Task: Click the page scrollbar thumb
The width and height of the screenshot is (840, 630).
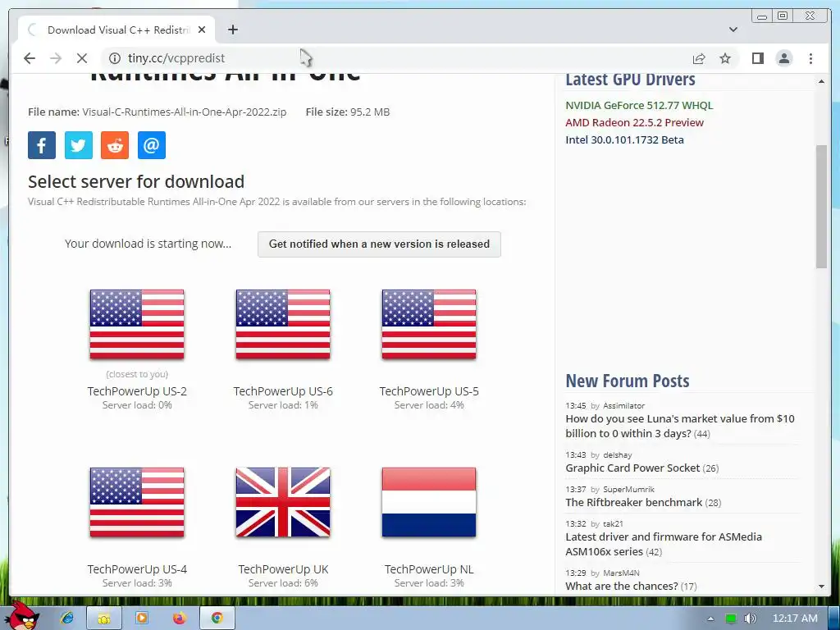Action: [x=821, y=206]
